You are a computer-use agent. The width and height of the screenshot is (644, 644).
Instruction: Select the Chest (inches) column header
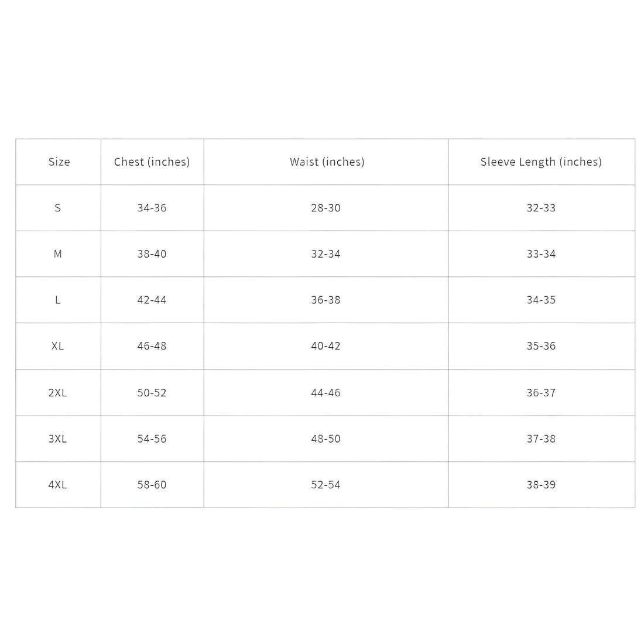pyautogui.click(x=152, y=162)
